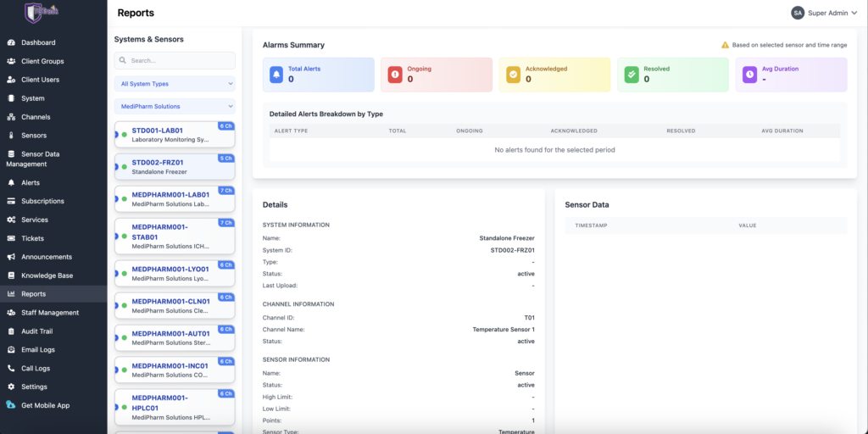Click the Ongoing alert icon
Image resolution: width=868 pixels, height=434 pixels.
coord(394,75)
